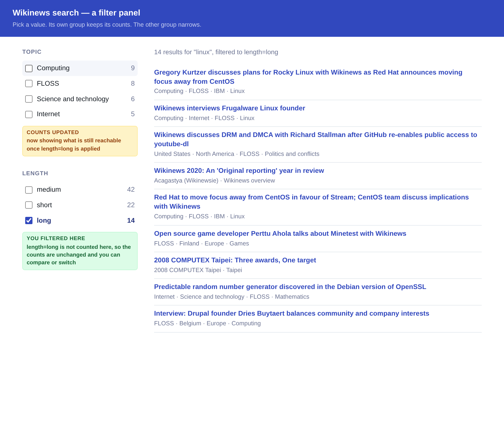Select the medium length checkbox
Screen dimensions: 504x426
(29, 190)
